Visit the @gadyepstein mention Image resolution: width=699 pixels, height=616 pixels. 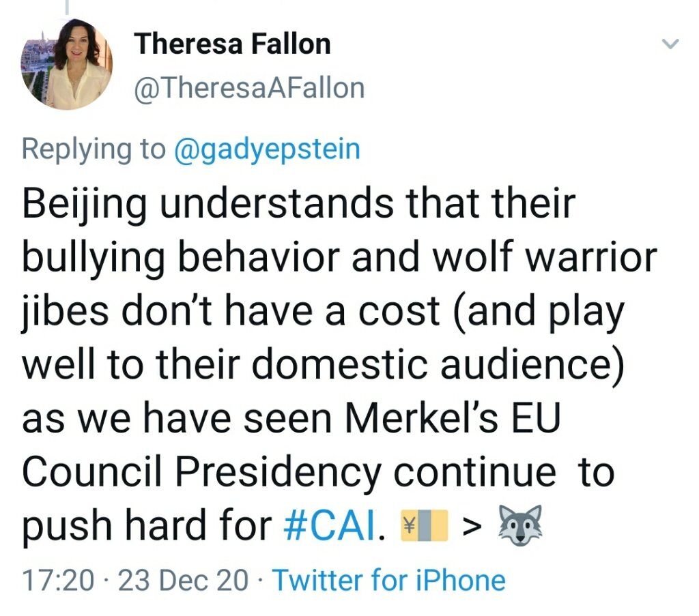tap(267, 149)
